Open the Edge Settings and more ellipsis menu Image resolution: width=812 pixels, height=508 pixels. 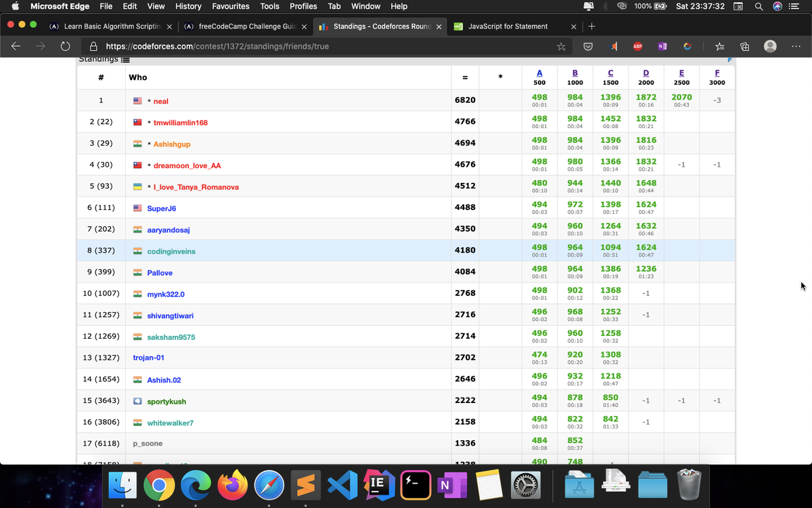[796, 47]
